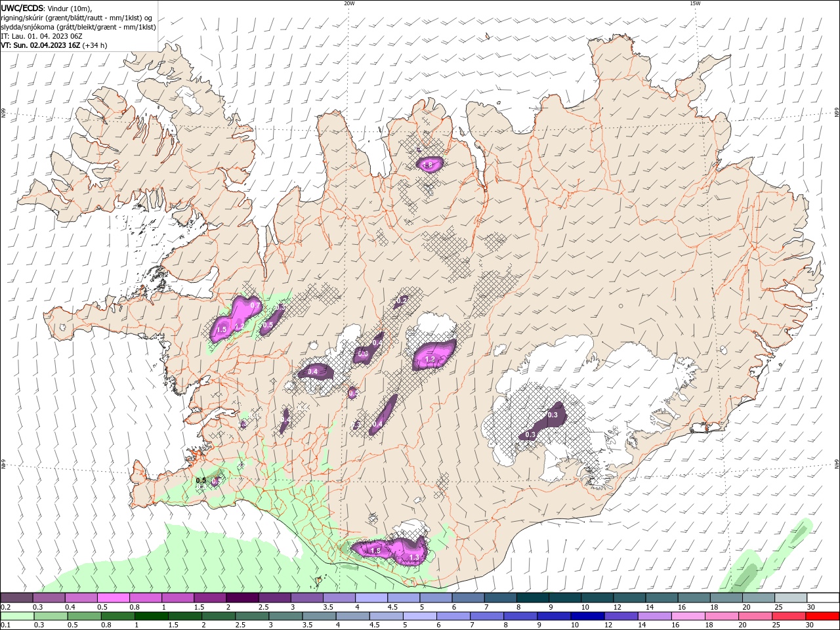Pick the light grey snow swatch starting at 25
Screen dimensions: 840x630
791,598
